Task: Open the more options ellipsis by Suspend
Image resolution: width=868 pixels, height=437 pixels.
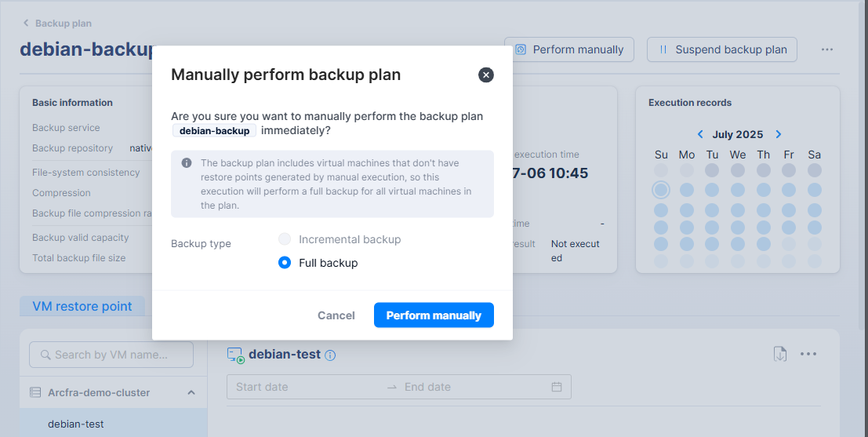Action: (827, 49)
